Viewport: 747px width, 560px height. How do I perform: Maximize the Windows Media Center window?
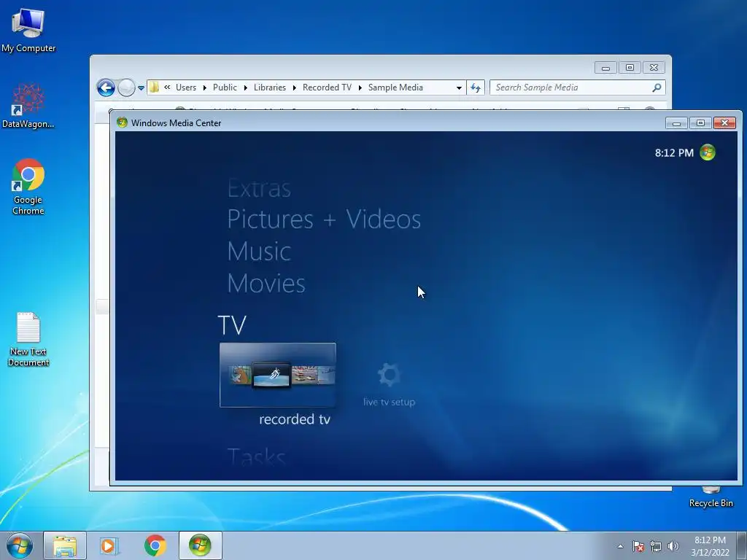click(700, 122)
